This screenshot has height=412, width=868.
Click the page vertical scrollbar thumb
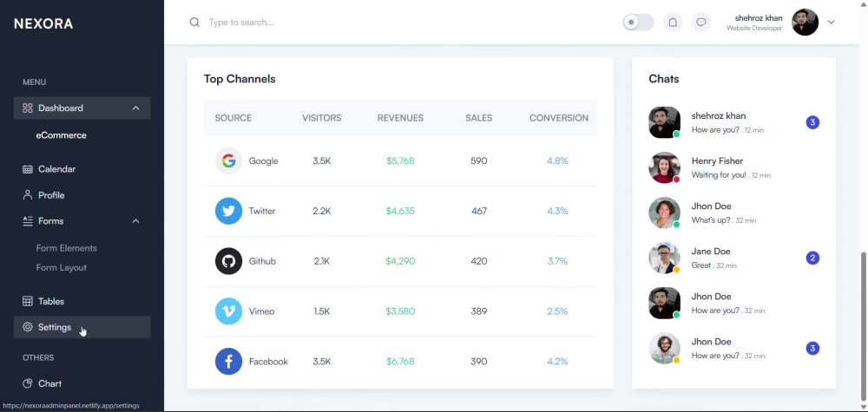pyautogui.click(x=863, y=326)
